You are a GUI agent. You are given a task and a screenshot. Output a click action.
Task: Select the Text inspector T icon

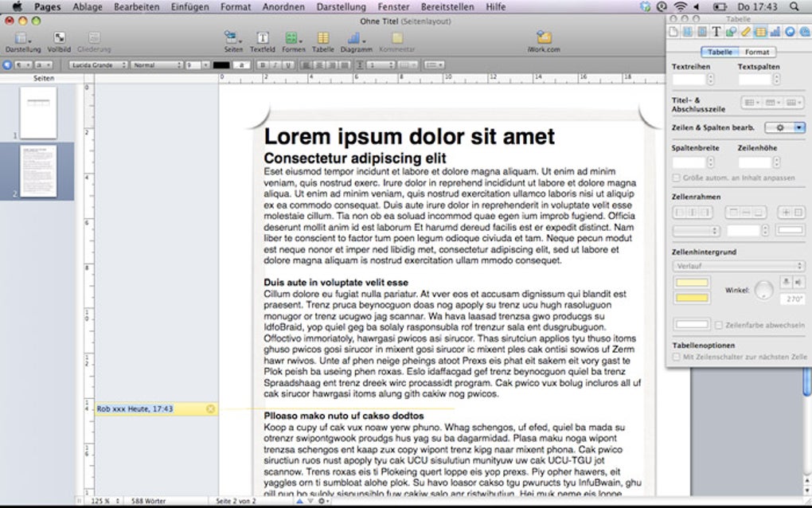coord(716,32)
